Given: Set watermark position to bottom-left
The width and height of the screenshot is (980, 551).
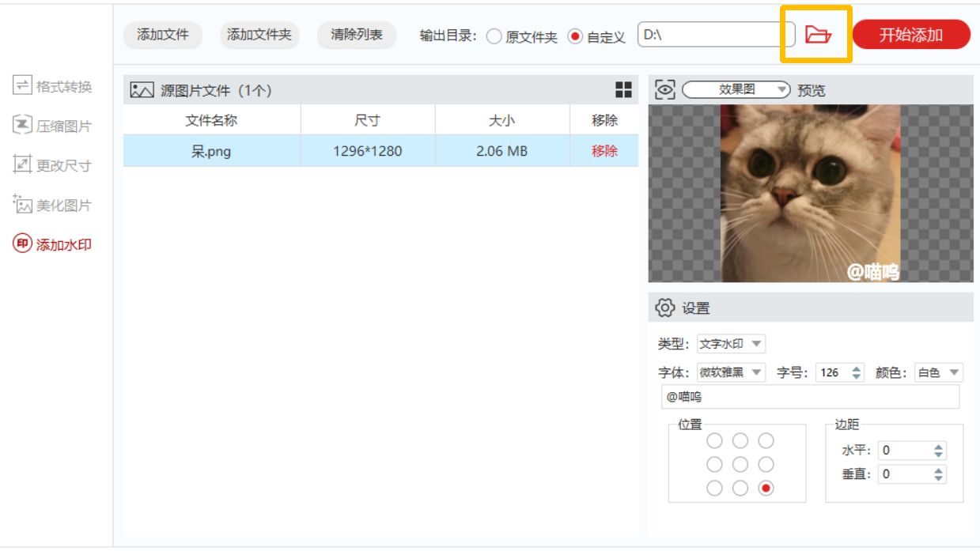Looking at the screenshot, I should (x=714, y=488).
